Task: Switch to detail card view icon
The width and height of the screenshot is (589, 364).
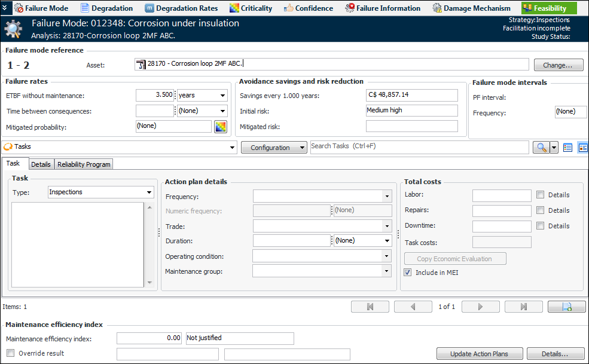Action: pos(582,147)
